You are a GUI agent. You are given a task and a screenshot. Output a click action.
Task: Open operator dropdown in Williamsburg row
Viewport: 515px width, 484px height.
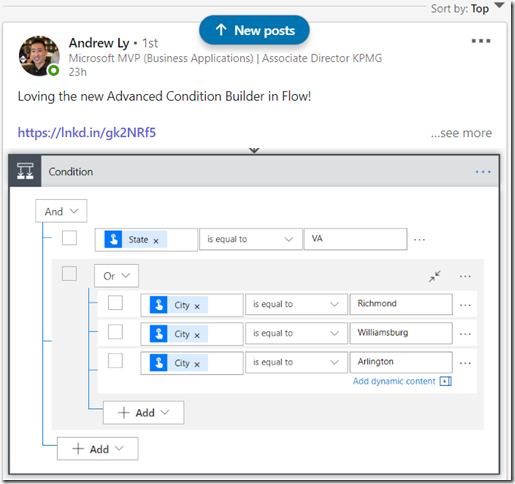point(296,333)
